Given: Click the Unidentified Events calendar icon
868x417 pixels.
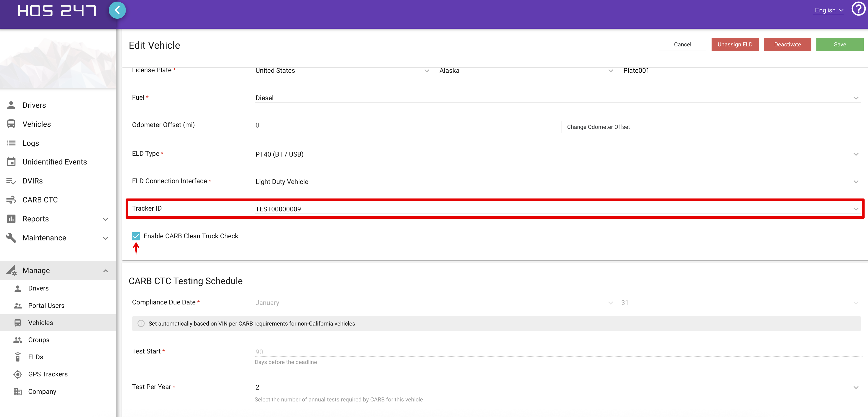Looking at the screenshot, I should (11, 162).
